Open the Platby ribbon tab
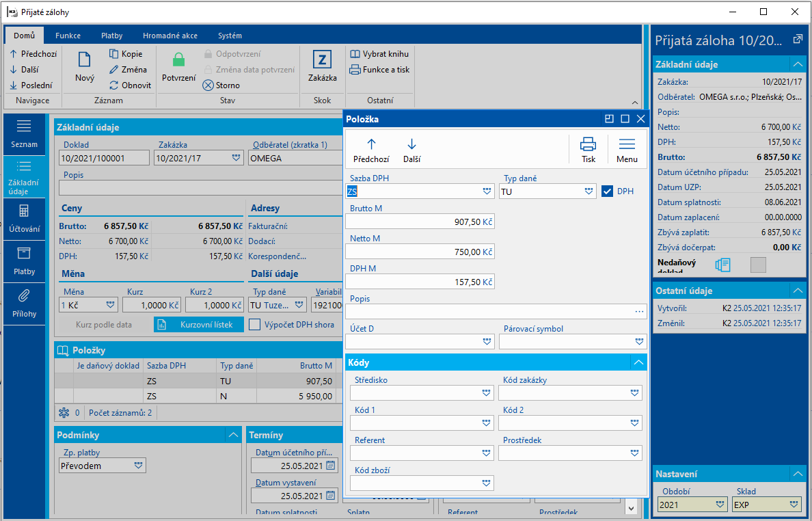Image resolution: width=812 pixels, height=521 pixels. pos(112,36)
